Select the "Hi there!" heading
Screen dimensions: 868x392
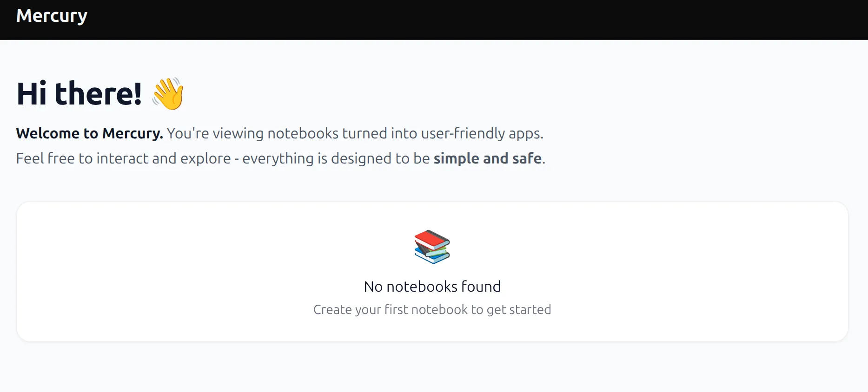79,93
